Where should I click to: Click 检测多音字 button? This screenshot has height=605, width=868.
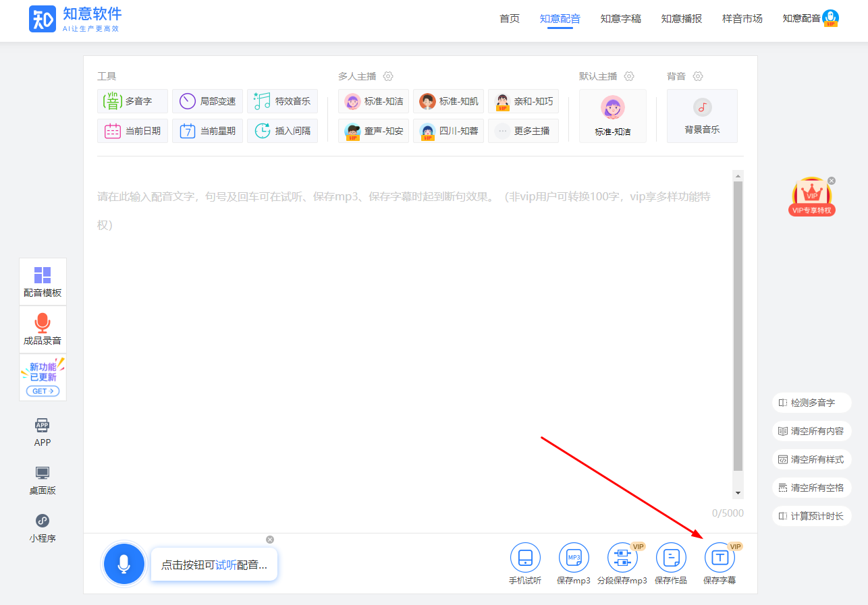point(811,403)
